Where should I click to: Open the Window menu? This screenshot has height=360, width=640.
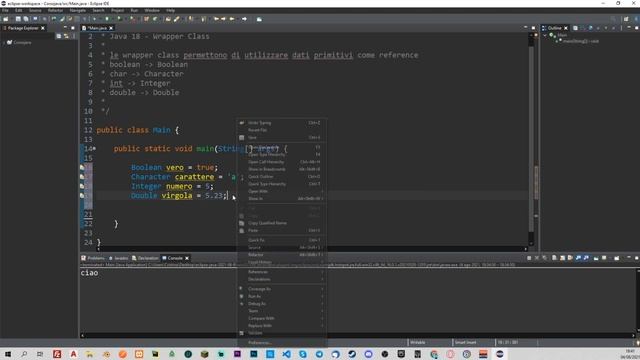tap(152, 10)
